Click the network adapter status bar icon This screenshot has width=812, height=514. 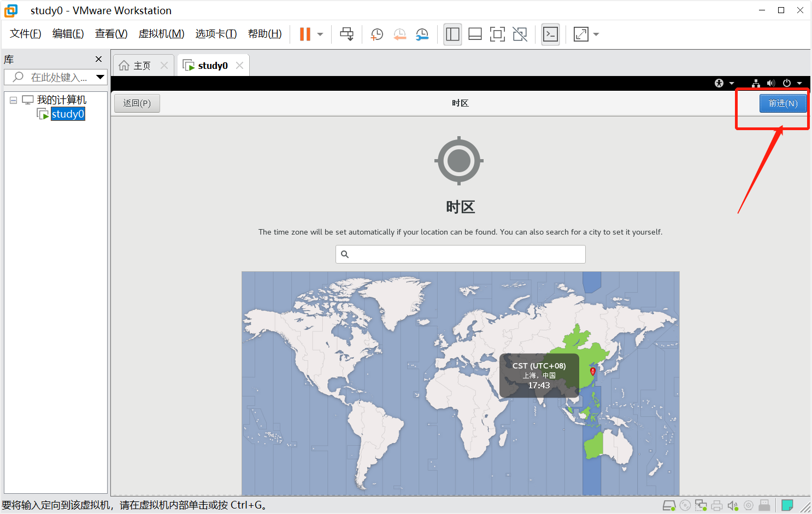701,505
